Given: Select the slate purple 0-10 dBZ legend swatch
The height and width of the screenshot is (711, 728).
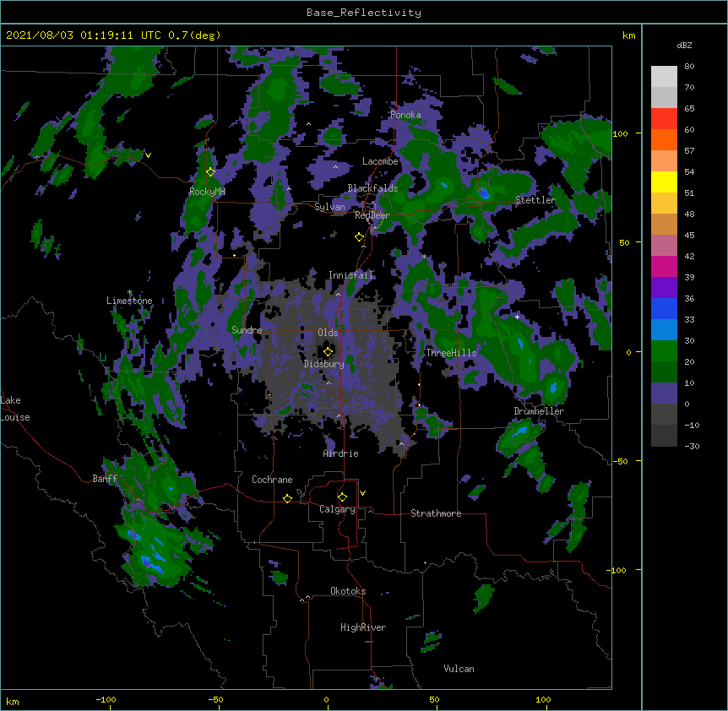Looking at the screenshot, I should click(x=664, y=393).
